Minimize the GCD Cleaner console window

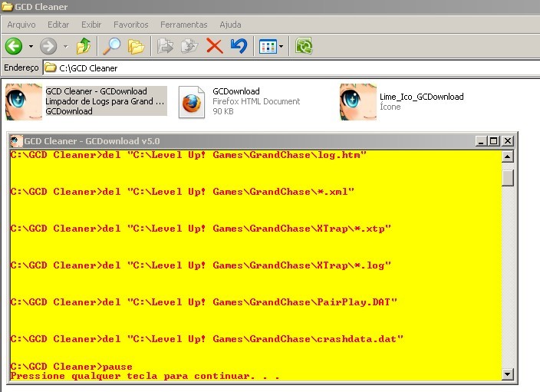point(480,141)
